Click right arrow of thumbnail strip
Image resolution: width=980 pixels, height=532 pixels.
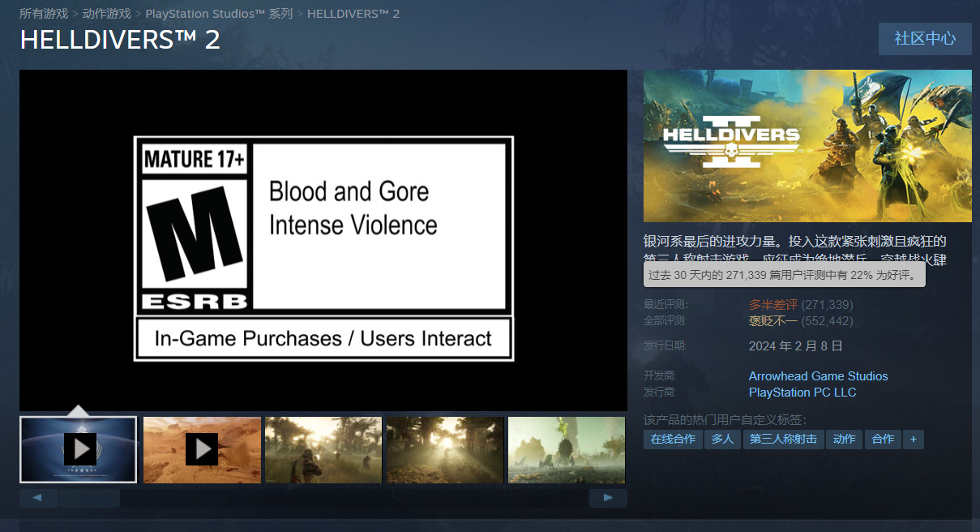608,497
